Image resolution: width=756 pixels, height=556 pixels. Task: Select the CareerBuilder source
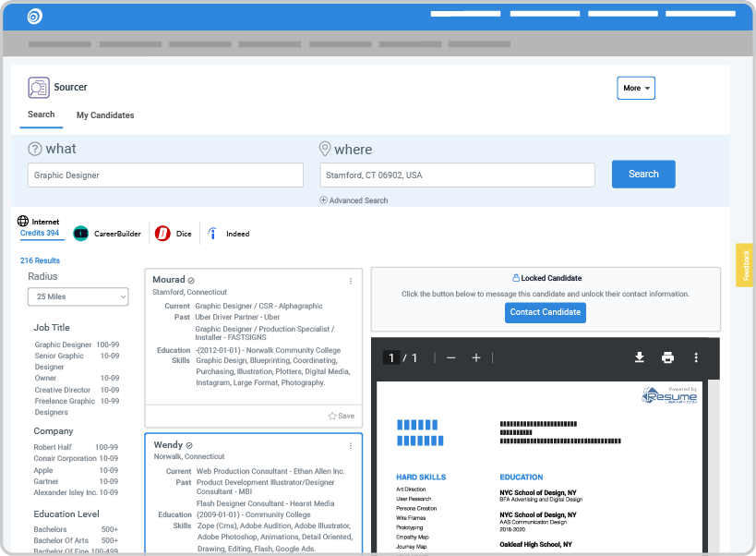pyautogui.click(x=107, y=234)
